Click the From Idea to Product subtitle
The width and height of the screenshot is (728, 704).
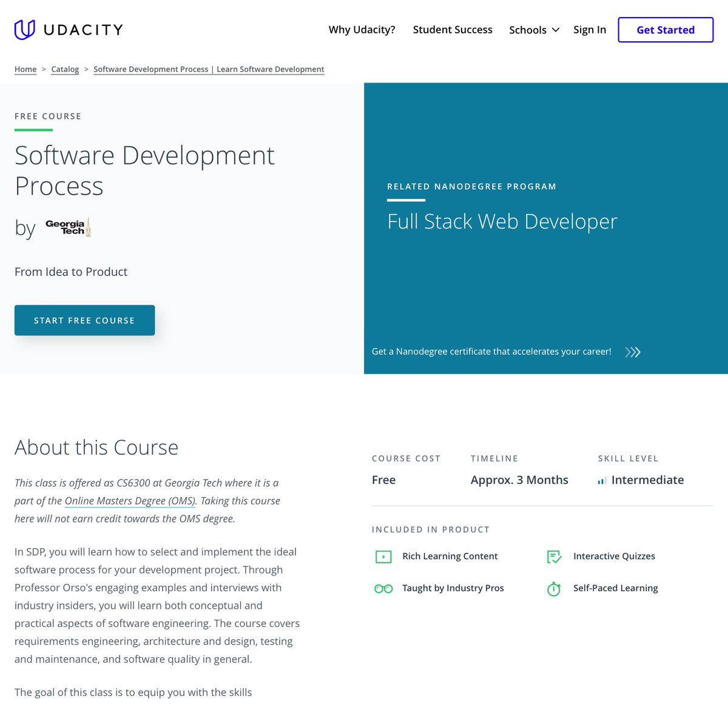71,272
